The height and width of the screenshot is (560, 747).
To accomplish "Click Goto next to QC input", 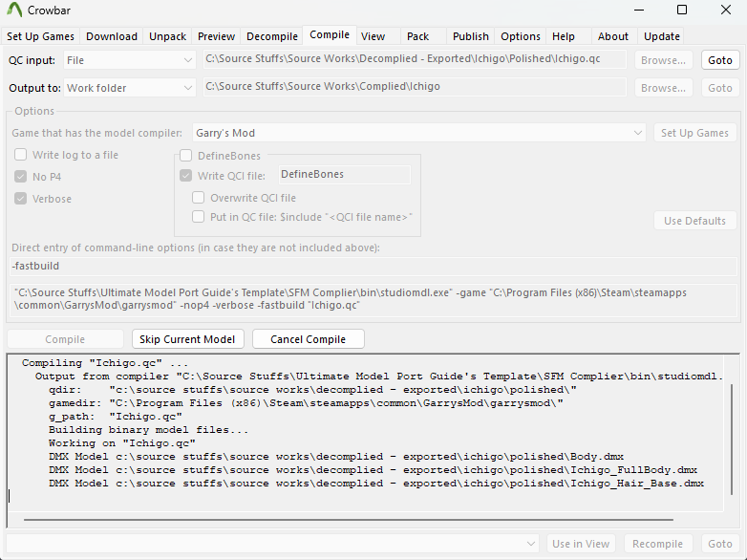I will [720, 60].
